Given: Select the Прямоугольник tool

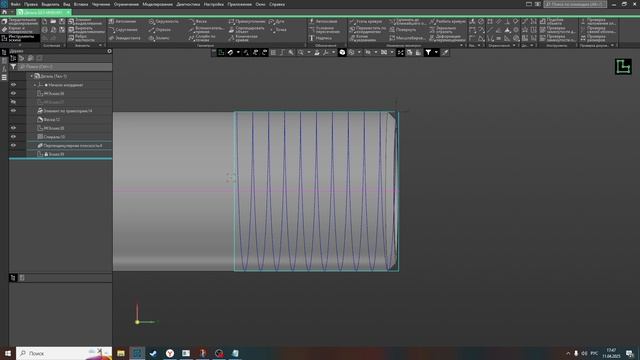Looking at the screenshot, I should (247, 21).
